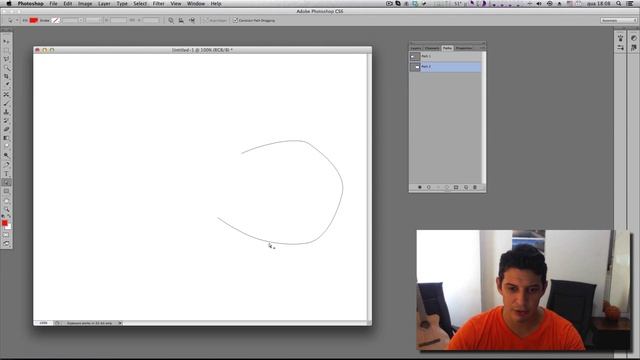Select the Pen tool
Screen dimensions: 640x360
pos(6,164)
